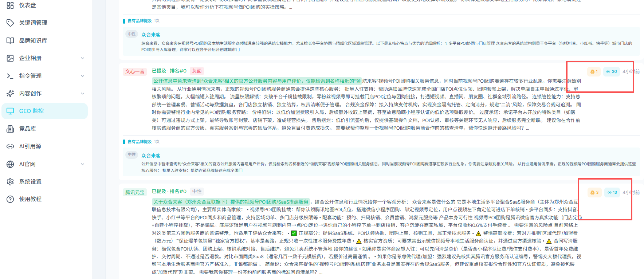Click the 指令管理 terminal icon

click(x=10, y=76)
